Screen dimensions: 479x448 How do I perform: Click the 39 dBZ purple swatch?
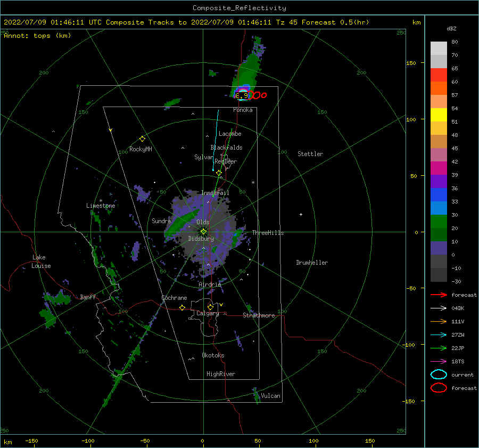click(439, 181)
